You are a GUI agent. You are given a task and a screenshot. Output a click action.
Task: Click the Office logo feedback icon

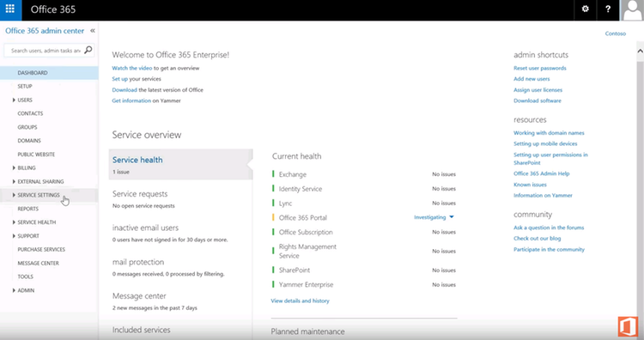point(628,327)
